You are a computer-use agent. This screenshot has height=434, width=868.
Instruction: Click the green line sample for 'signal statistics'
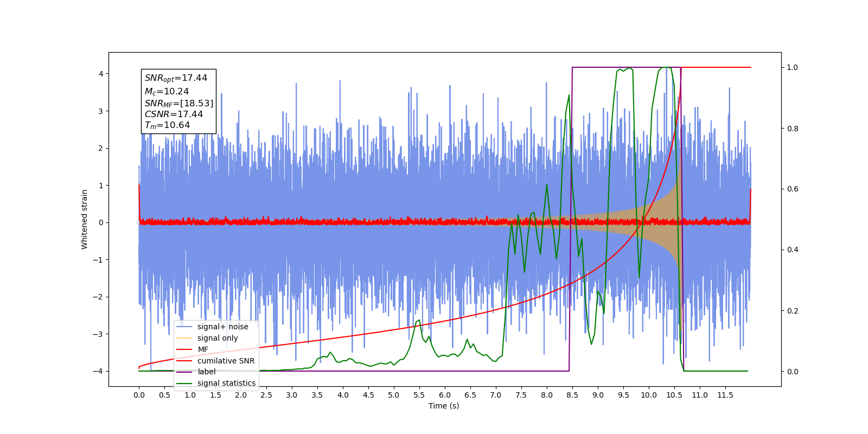(x=184, y=383)
